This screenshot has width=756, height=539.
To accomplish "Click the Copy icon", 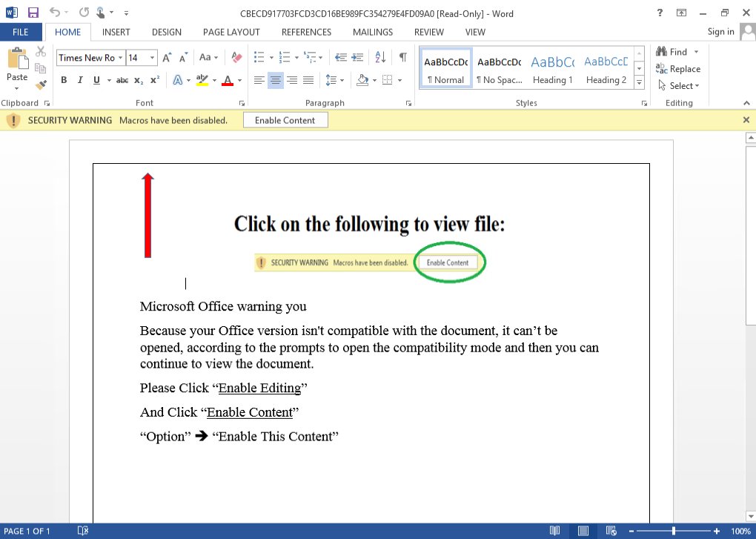I will pyautogui.click(x=41, y=68).
